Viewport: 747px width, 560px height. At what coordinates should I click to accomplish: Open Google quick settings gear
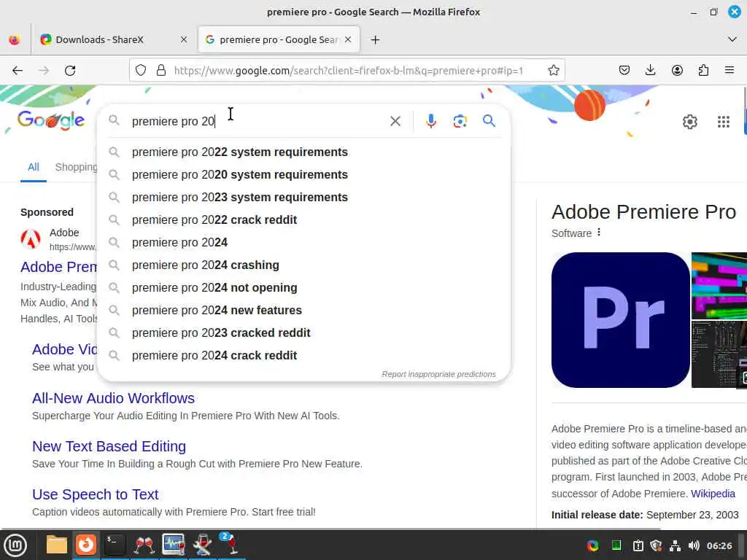(x=689, y=122)
